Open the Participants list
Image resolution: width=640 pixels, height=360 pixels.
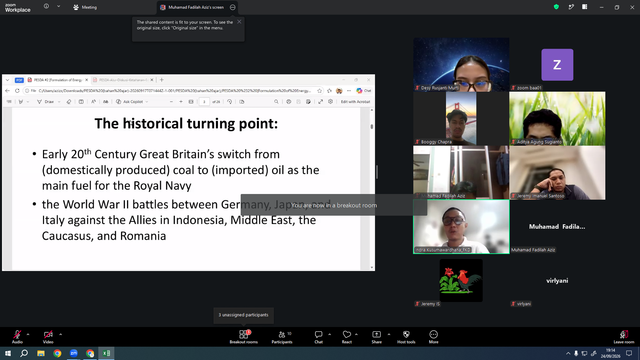tap(282, 337)
